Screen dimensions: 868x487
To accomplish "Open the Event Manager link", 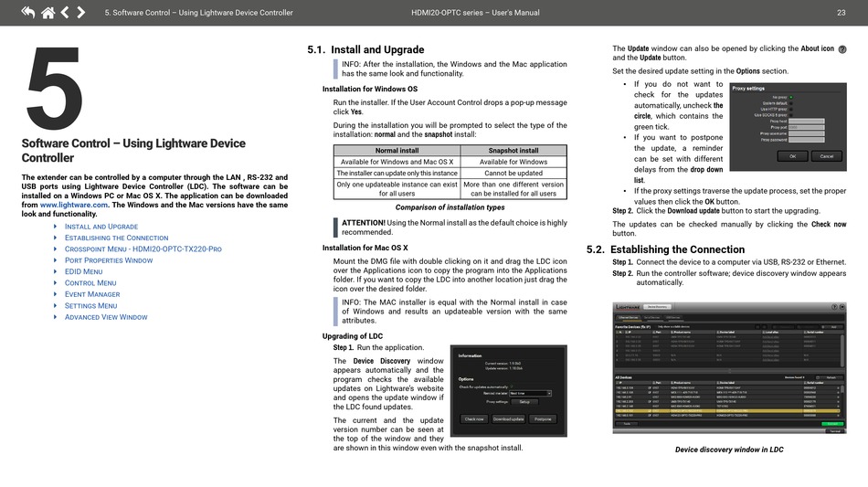I will click(x=92, y=294).
